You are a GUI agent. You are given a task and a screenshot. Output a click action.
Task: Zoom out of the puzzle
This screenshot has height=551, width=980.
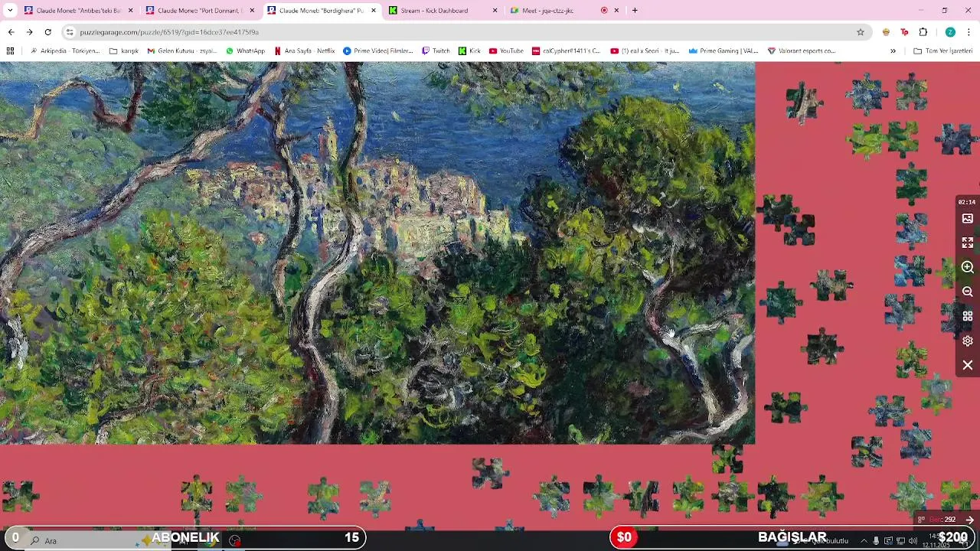[968, 292]
